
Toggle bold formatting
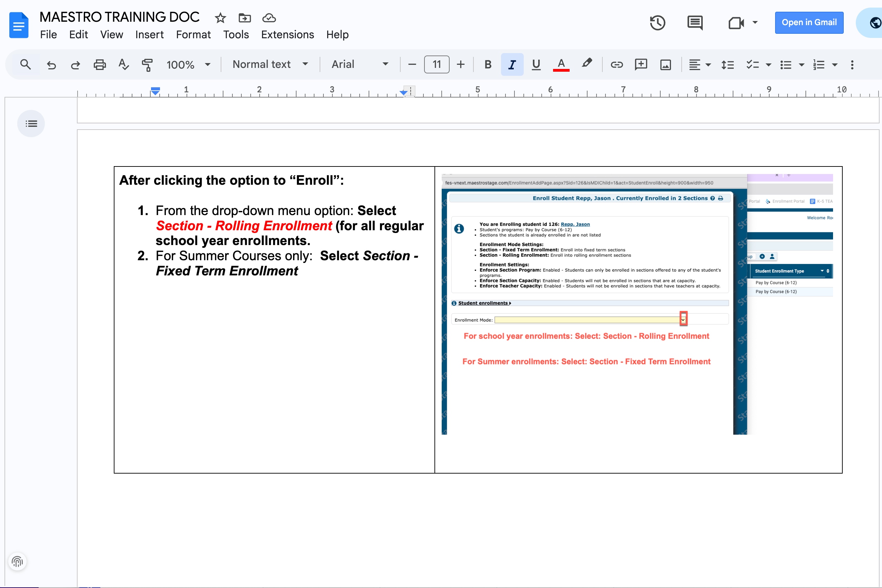tap(487, 64)
